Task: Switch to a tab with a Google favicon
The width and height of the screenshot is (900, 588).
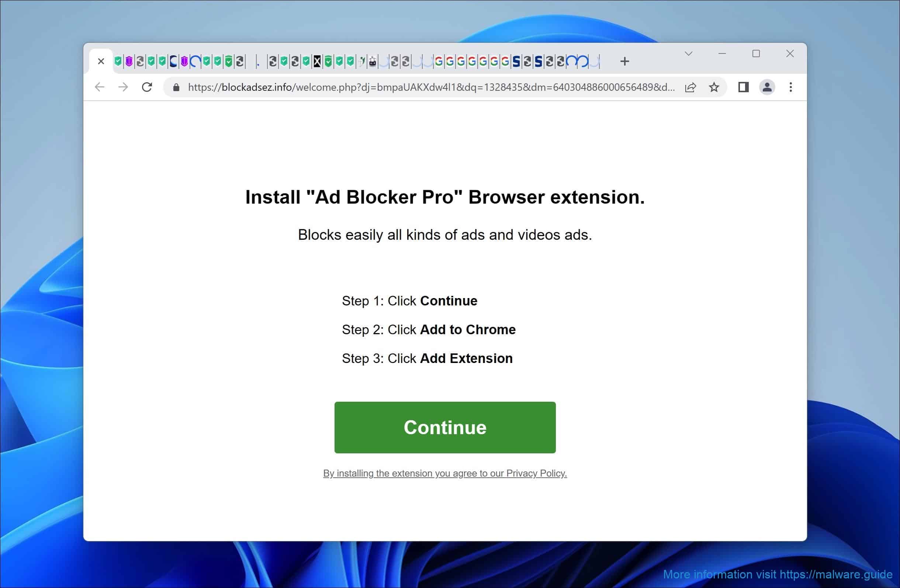Action: point(439,60)
